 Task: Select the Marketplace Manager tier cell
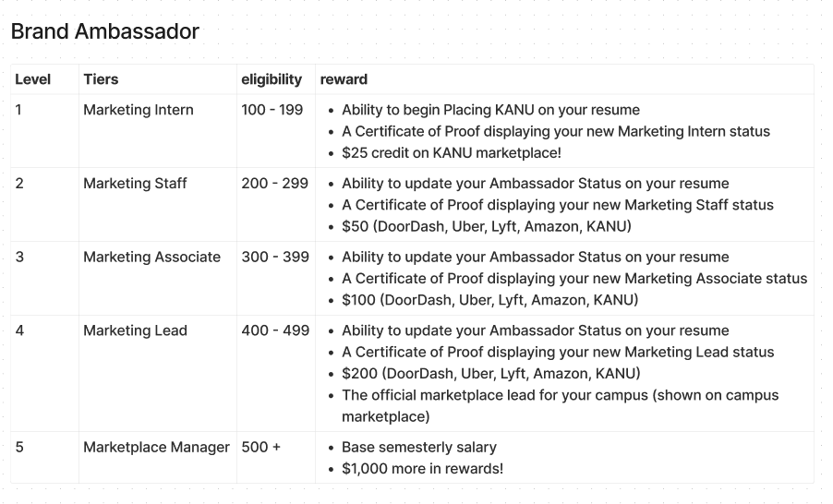tap(156, 447)
